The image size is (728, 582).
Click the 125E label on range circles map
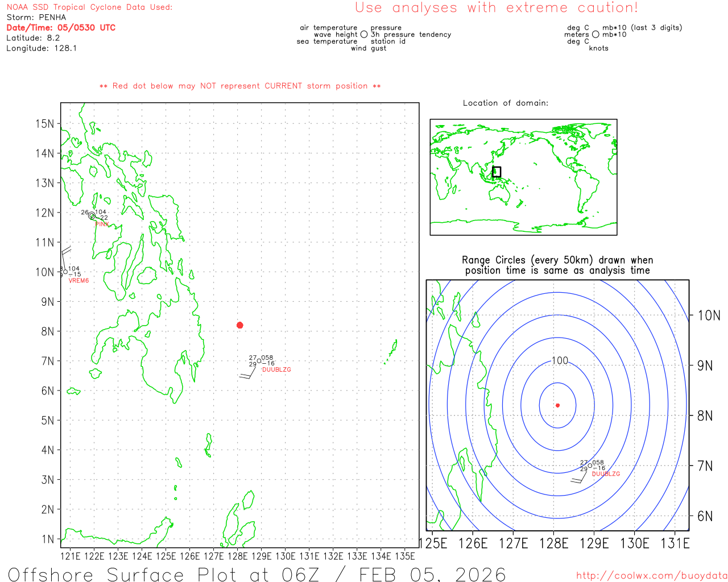[x=433, y=543]
